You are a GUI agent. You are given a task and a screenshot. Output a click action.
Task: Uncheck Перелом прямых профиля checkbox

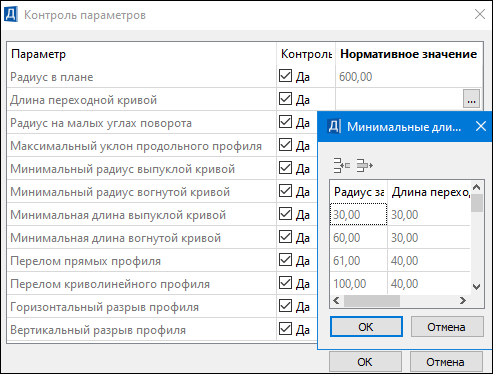click(x=285, y=260)
